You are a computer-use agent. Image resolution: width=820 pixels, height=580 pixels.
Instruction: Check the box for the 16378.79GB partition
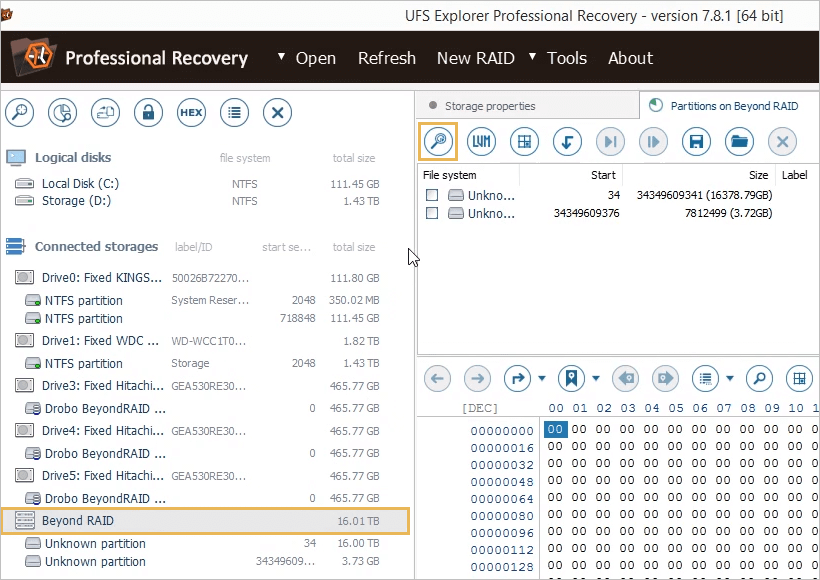tap(432, 195)
